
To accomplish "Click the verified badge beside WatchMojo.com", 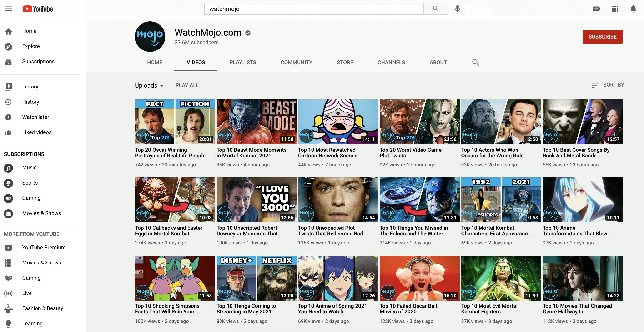I will (x=248, y=33).
